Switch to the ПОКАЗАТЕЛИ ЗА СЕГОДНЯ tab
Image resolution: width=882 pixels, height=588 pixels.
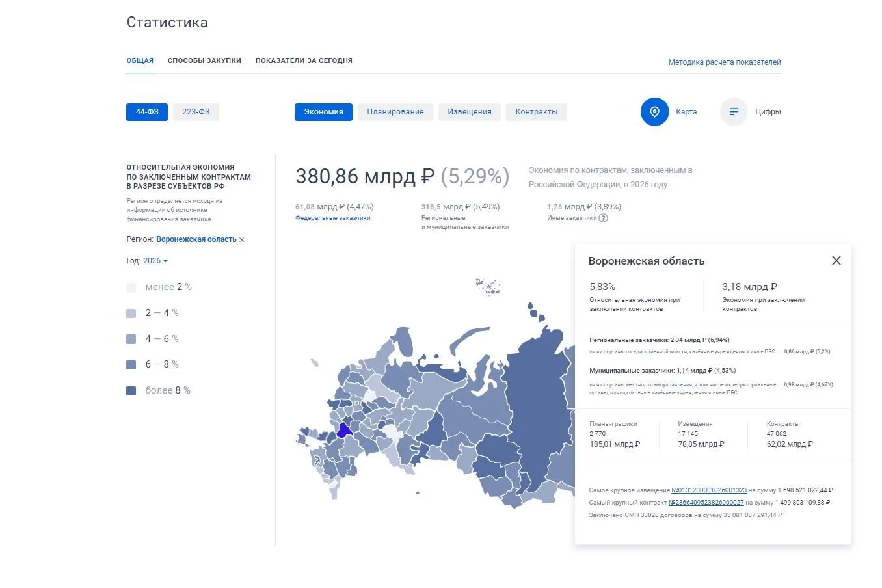coord(304,60)
